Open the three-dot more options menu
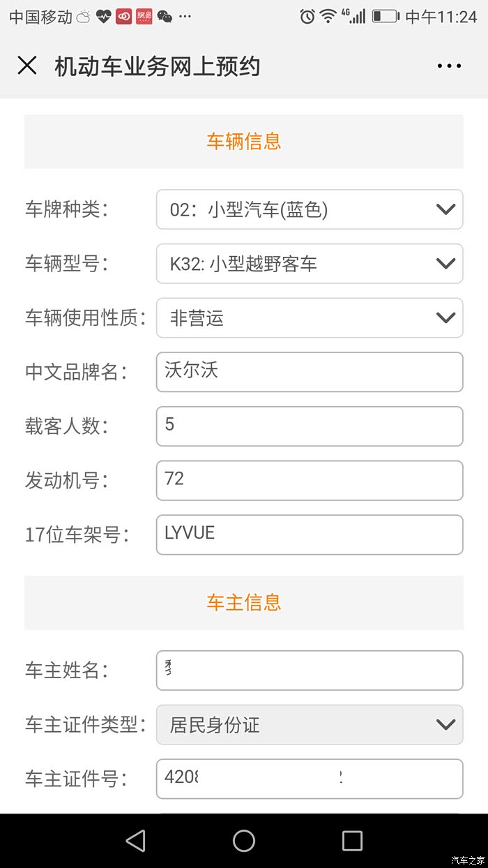This screenshot has height=868, width=488. point(449,66)
